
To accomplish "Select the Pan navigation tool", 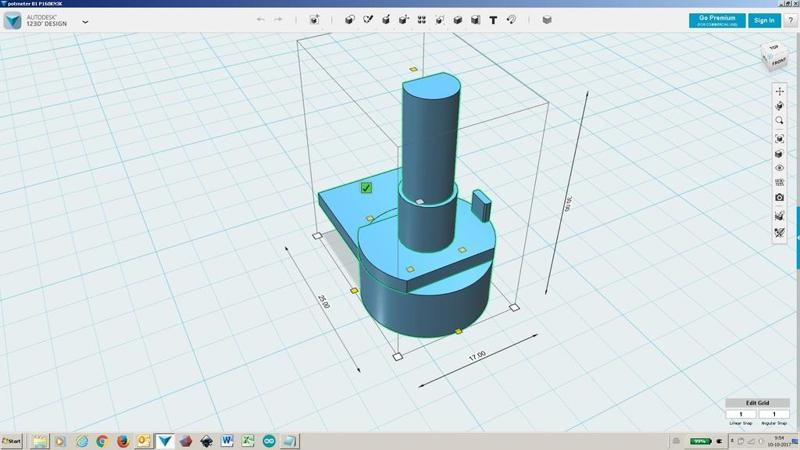I will (x=779, y=91).
